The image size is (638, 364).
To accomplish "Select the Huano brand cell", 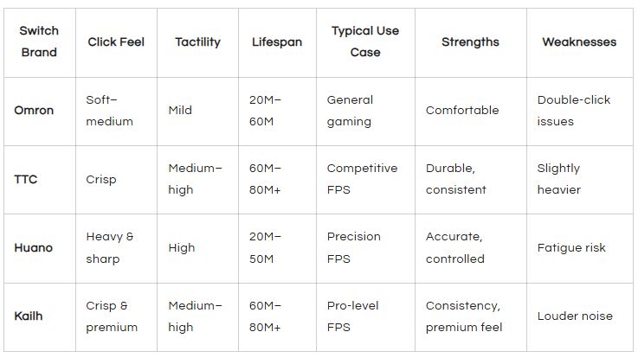I will pos(40,248).
